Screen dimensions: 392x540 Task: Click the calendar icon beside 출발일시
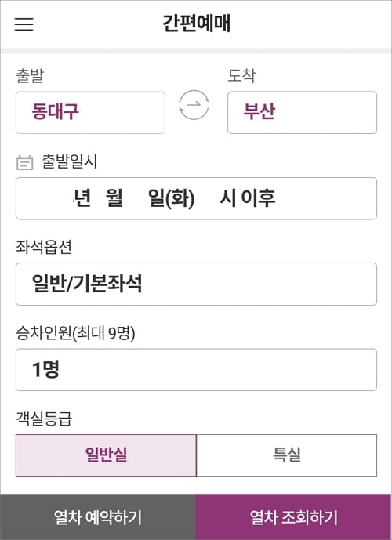pyautogui.click(x=25, y=162)
